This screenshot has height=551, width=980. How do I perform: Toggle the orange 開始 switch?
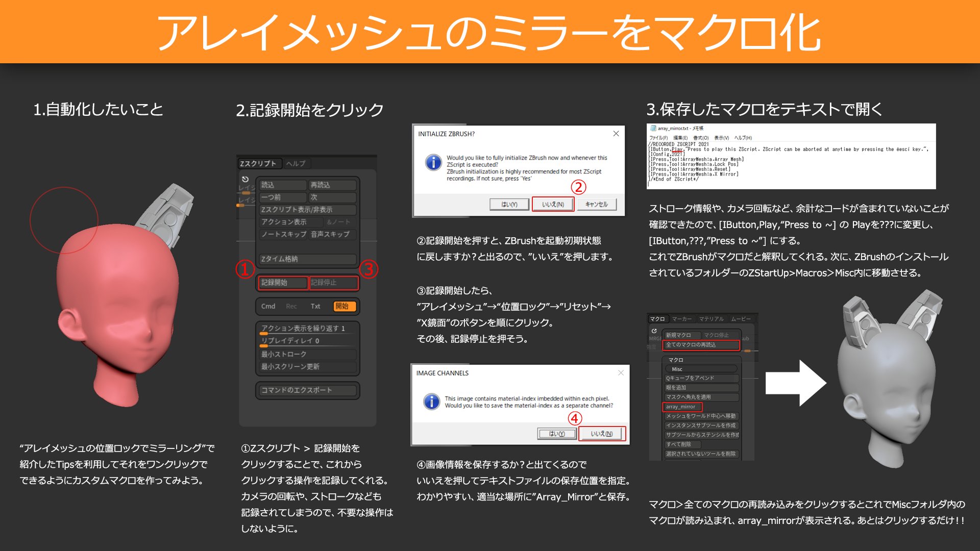344,306
